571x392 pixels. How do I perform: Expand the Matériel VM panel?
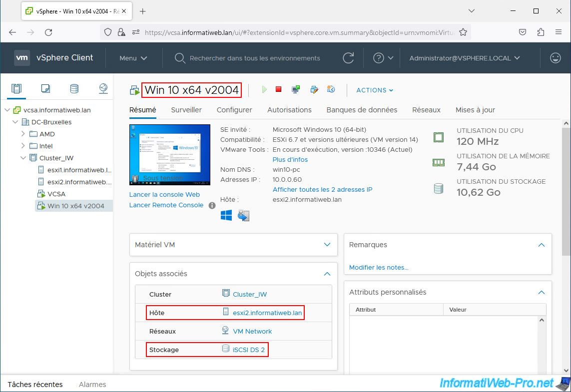pyautogui.click(x=327, y=245)
